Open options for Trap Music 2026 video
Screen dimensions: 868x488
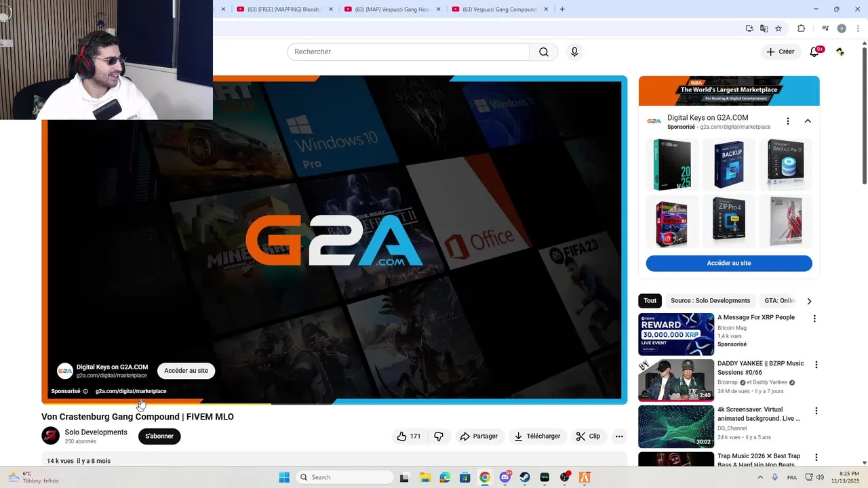tap(816, 457)
